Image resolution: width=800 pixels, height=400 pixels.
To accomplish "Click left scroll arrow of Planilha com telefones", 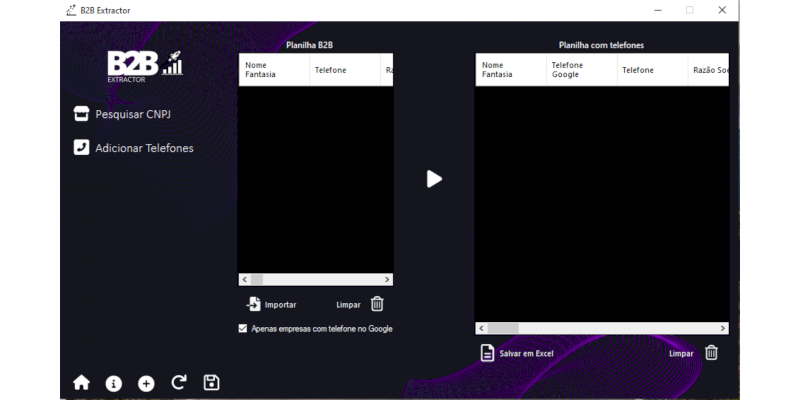I will pos(481,329).
